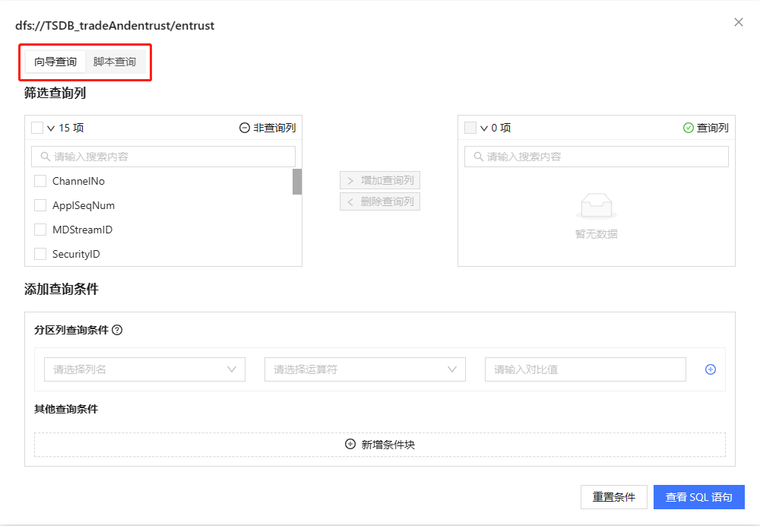Screen dimensions: 760x526
Task: Click the 查看 SQL 语句 button
Action: (x=699, y=497)
